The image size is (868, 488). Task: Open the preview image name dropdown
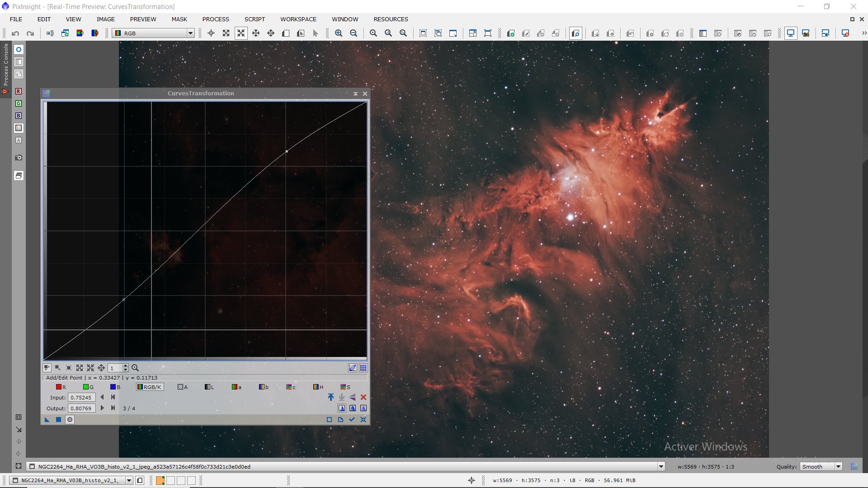pos(661,467)
